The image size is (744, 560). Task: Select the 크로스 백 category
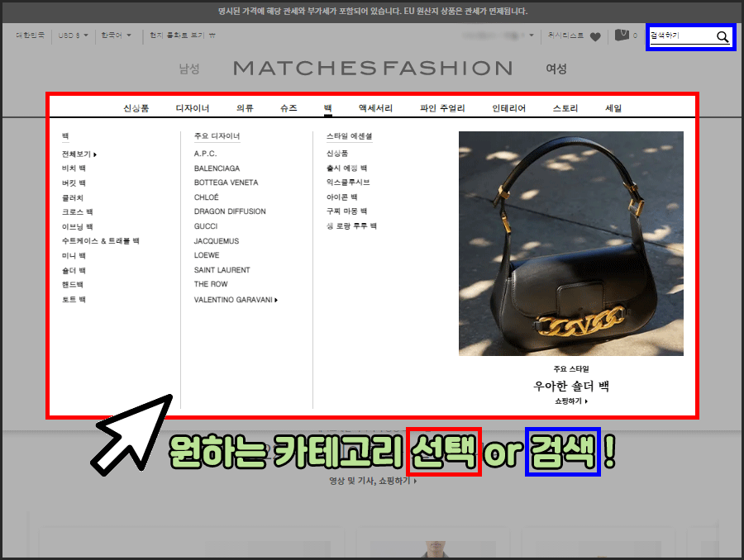pos(78,212)
